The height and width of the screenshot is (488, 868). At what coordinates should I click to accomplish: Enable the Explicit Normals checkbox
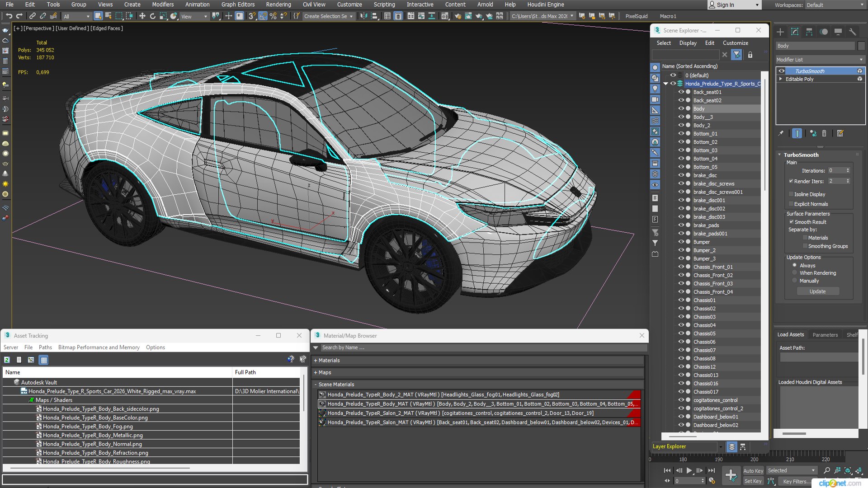pos(791,204)
